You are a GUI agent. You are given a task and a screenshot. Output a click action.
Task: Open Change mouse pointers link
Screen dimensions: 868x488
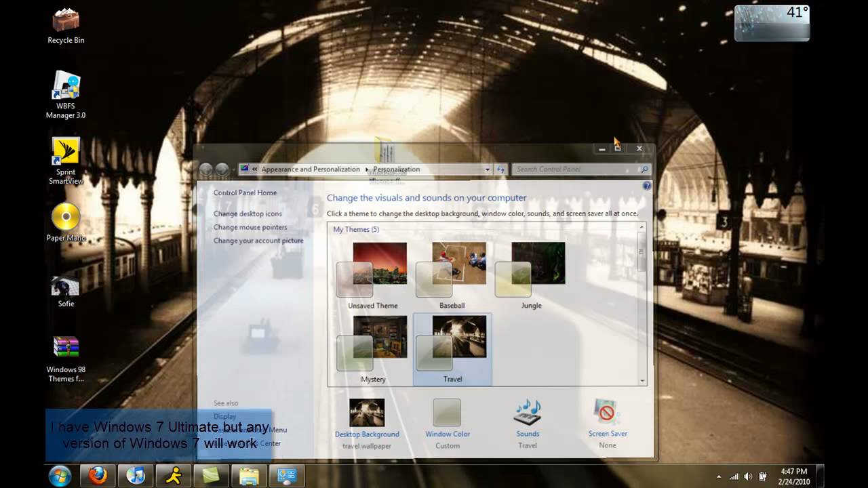pos(250,227)
